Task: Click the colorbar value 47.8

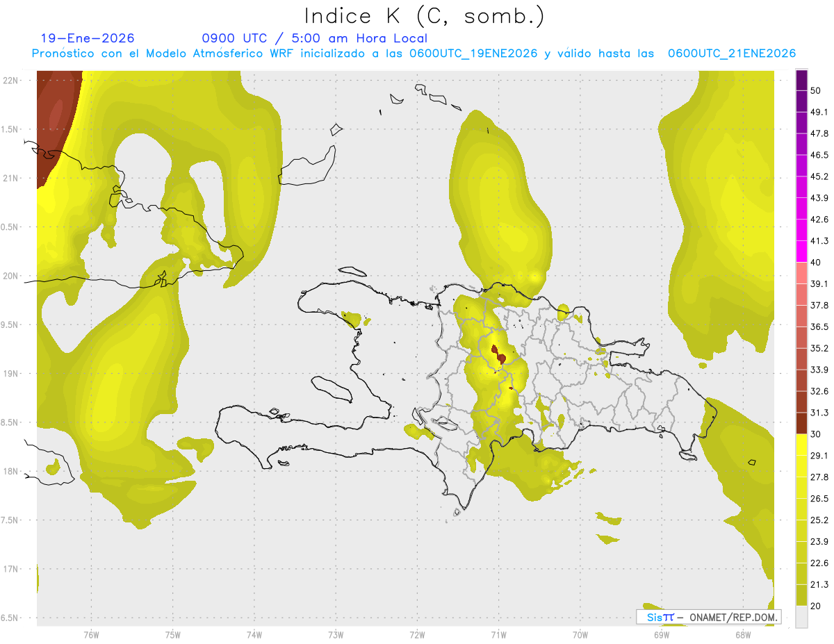Action: [x=819, y=133]
